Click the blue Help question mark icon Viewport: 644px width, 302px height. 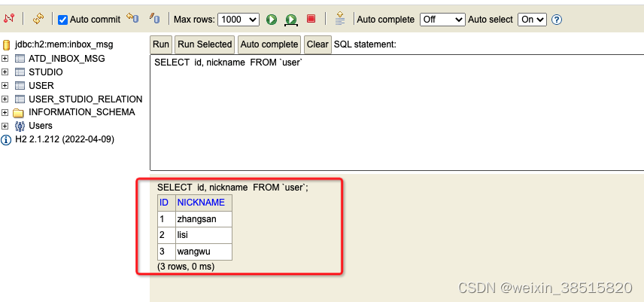point(557,20)
